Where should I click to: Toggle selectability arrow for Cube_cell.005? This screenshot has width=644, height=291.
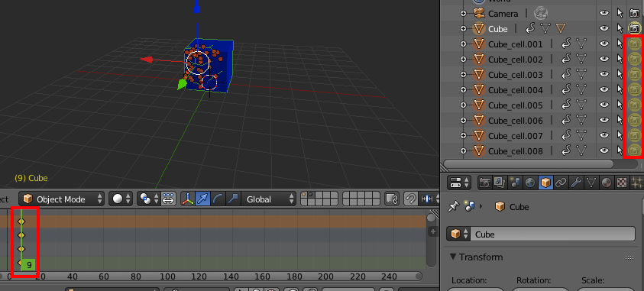[620, 105]
